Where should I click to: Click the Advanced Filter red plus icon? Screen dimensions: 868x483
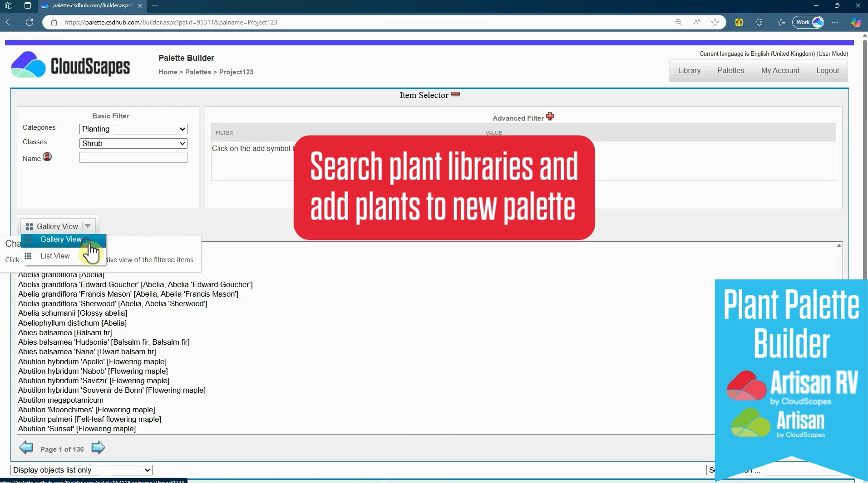pos(550,117)
